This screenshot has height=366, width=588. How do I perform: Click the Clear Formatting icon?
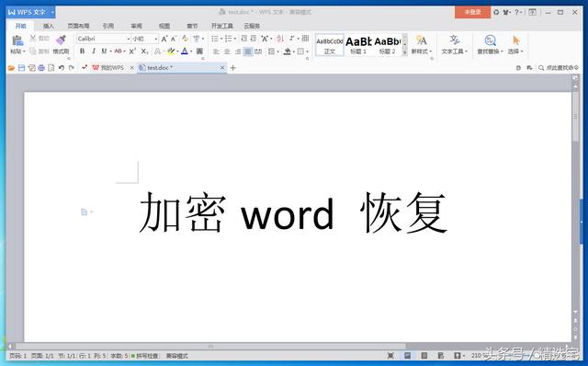point(185,39)
